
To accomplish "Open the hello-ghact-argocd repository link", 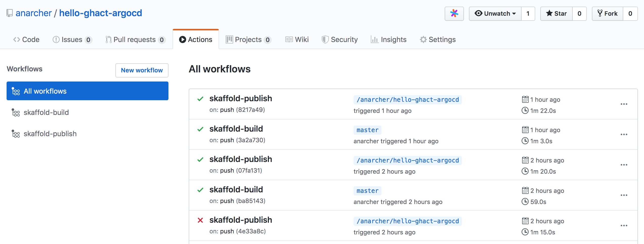I will [101, 13].
